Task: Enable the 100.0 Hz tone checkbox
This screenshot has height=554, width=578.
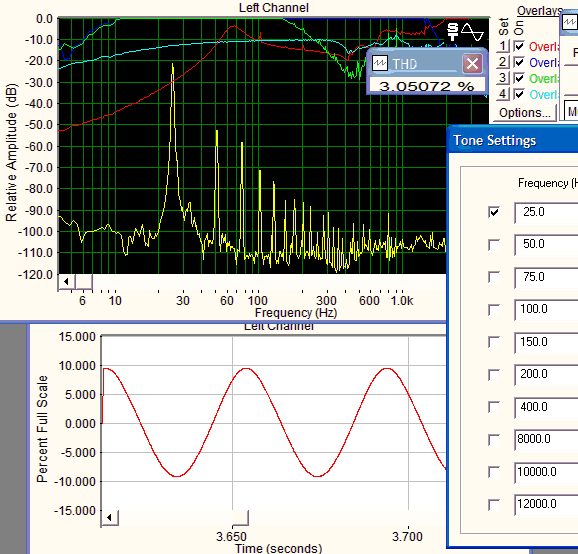Action: click(x=494, y=309)
